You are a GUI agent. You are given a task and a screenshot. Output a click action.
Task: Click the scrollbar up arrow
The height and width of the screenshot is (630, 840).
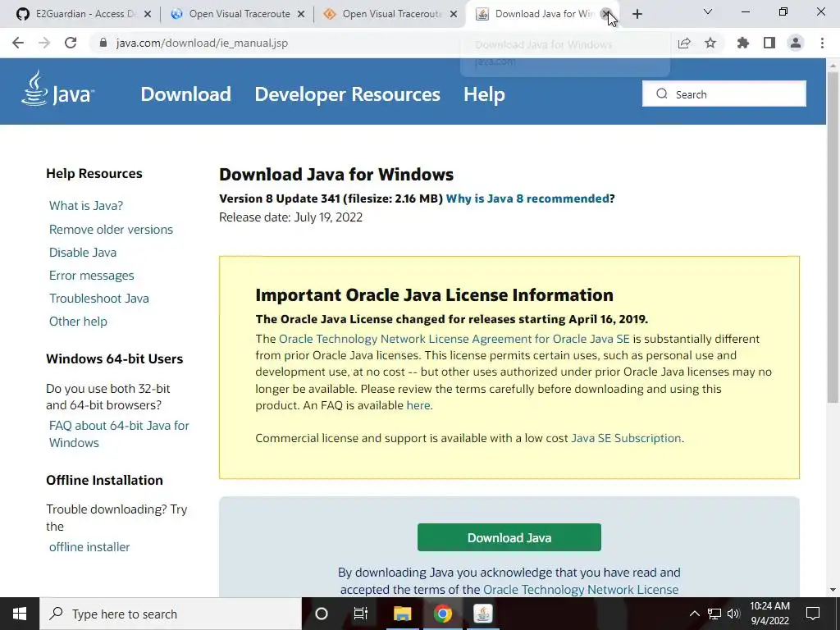[x=833, y=65]
